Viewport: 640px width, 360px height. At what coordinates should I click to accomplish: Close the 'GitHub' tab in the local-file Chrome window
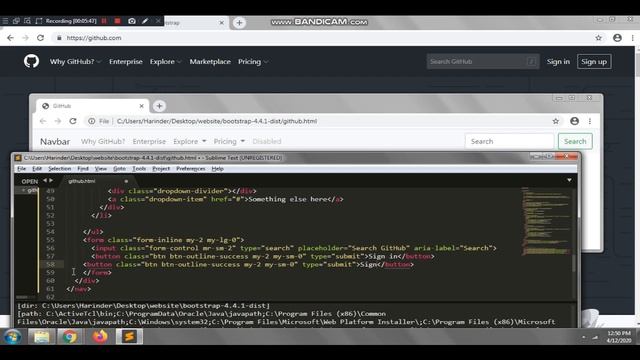tap(142, 106)
